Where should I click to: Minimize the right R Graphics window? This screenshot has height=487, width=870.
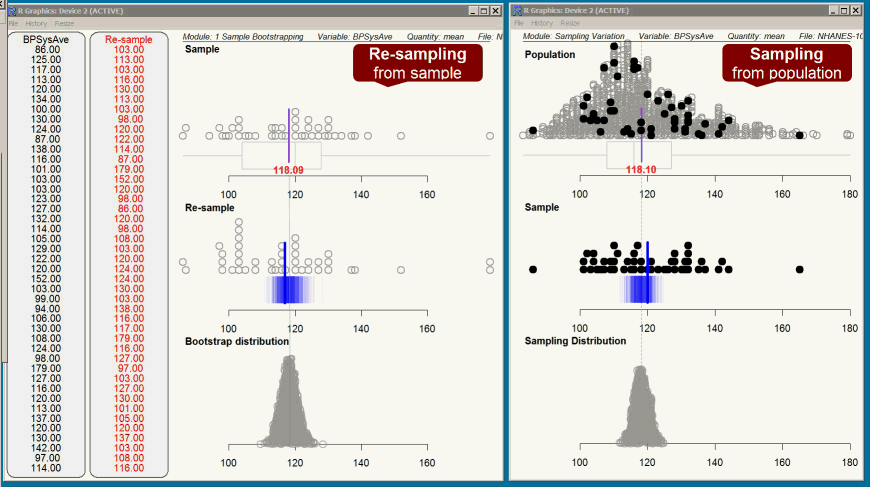pyautogui.click(x=834, y=10)
